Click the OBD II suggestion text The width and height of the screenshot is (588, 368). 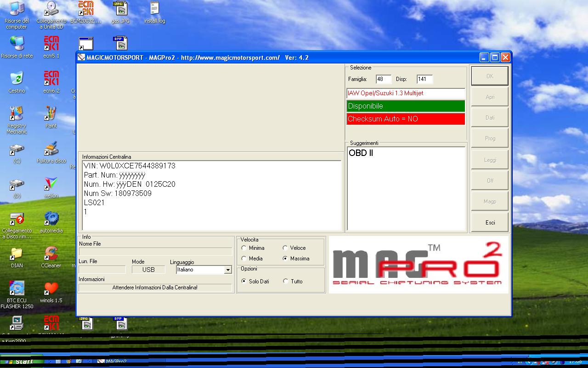tap(361, 153)
